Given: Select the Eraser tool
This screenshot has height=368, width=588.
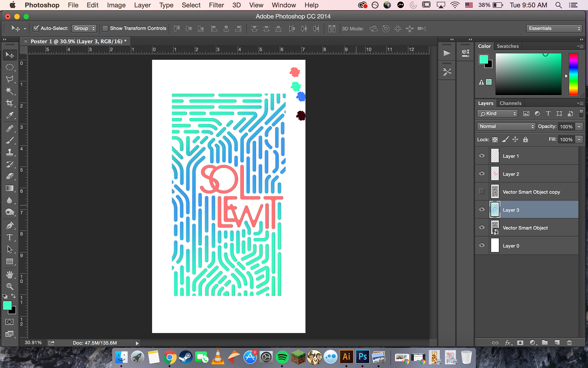Looking at the screenshot, I should coord(10,176).
